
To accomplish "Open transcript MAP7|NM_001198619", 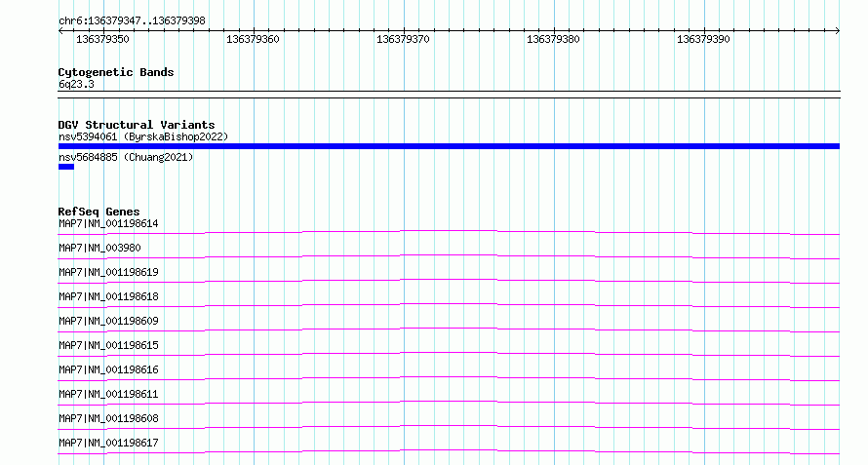I will pyautogui.click(x=108, y=272).
